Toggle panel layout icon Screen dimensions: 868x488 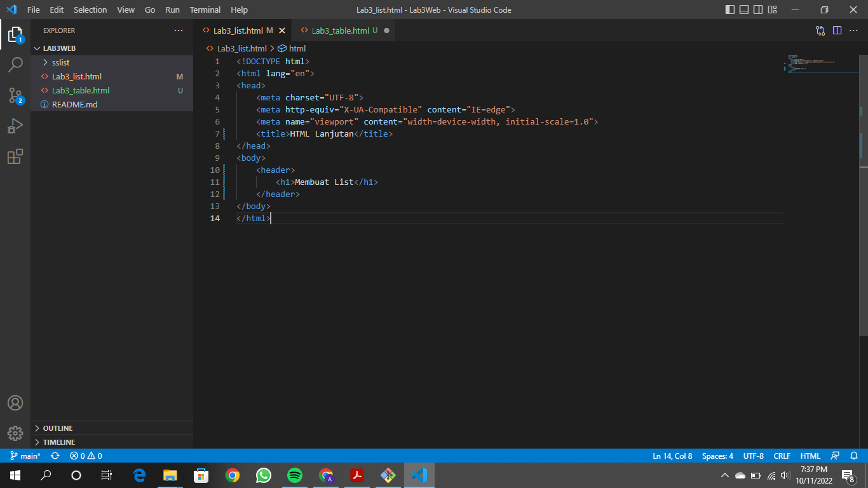tap(744, 10)
